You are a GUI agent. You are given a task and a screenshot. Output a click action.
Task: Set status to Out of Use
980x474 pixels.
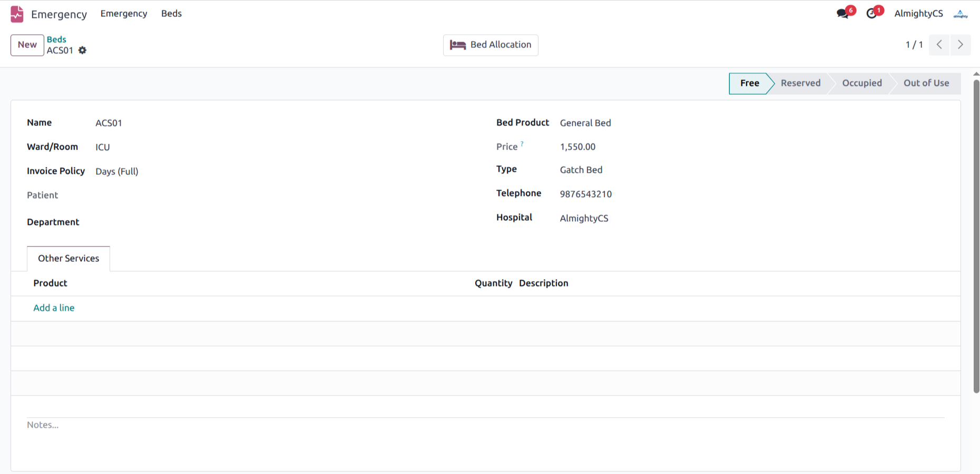pyautogui.click(x=926, y=83)
